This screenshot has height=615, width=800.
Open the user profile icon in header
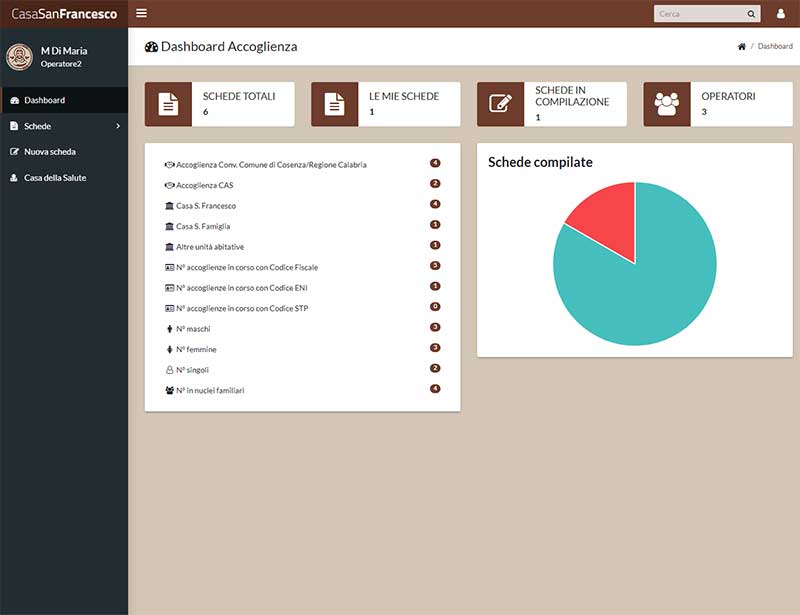[781, 14]
